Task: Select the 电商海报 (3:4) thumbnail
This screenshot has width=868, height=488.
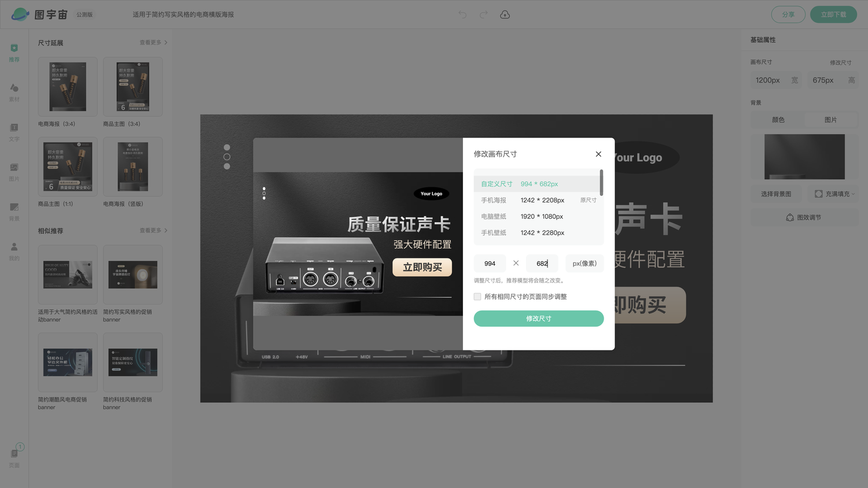Action: pos(68,87)
